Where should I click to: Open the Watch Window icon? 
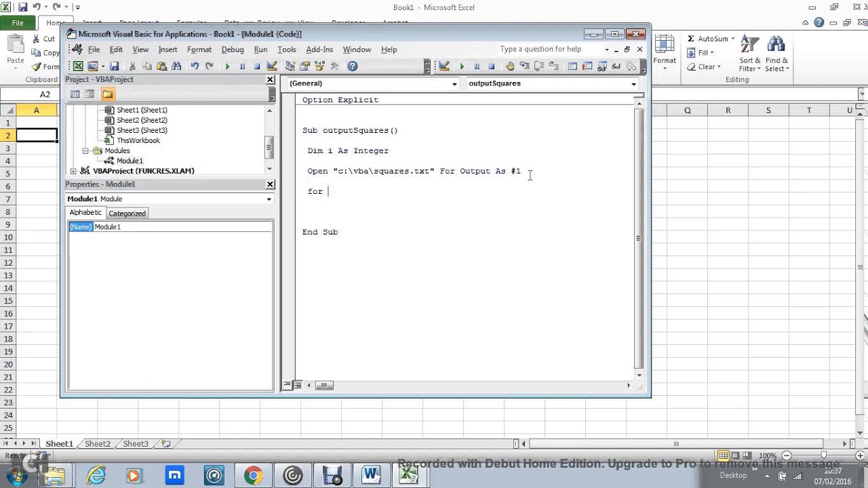pos(601,66)
